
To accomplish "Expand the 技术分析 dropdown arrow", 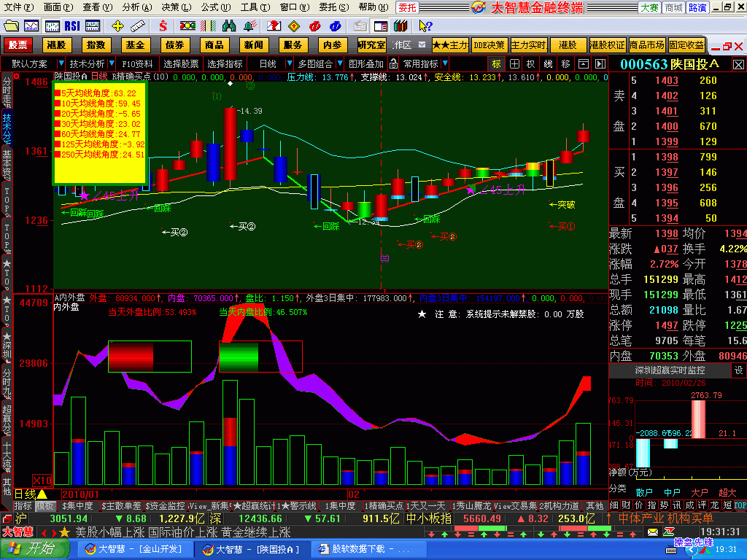I will (x=112, y=63).
